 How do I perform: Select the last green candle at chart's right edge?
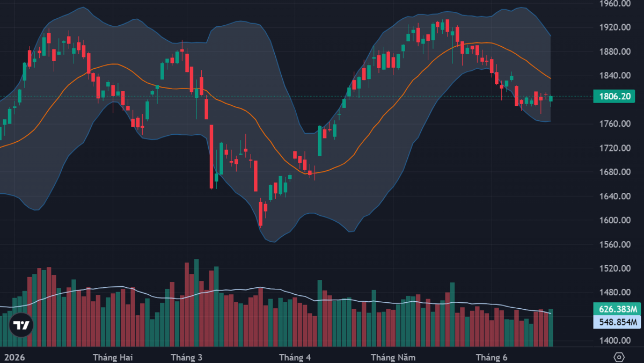[x=551, y=98]
